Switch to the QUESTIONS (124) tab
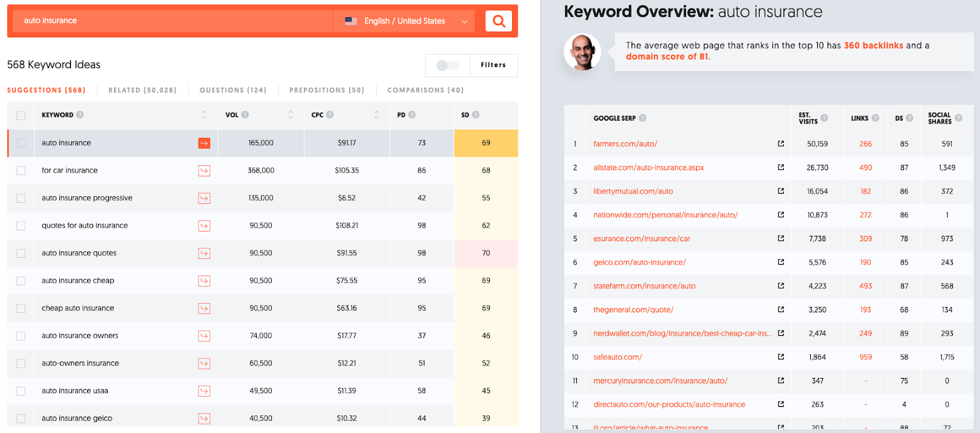 pos(233,90)
